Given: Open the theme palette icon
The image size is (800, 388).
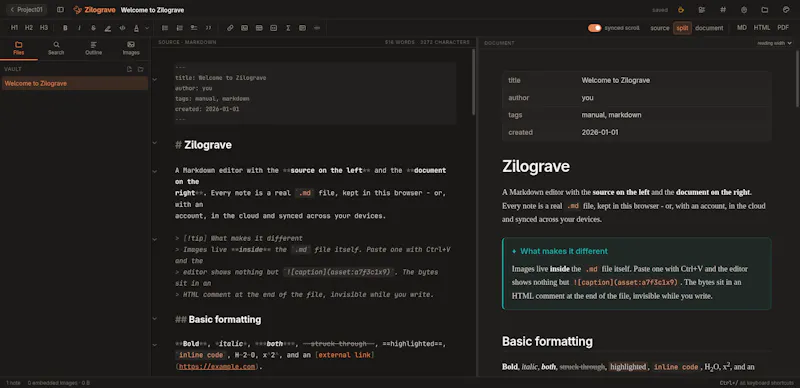Looking at the screenshot, I should (x=786, y=10).
